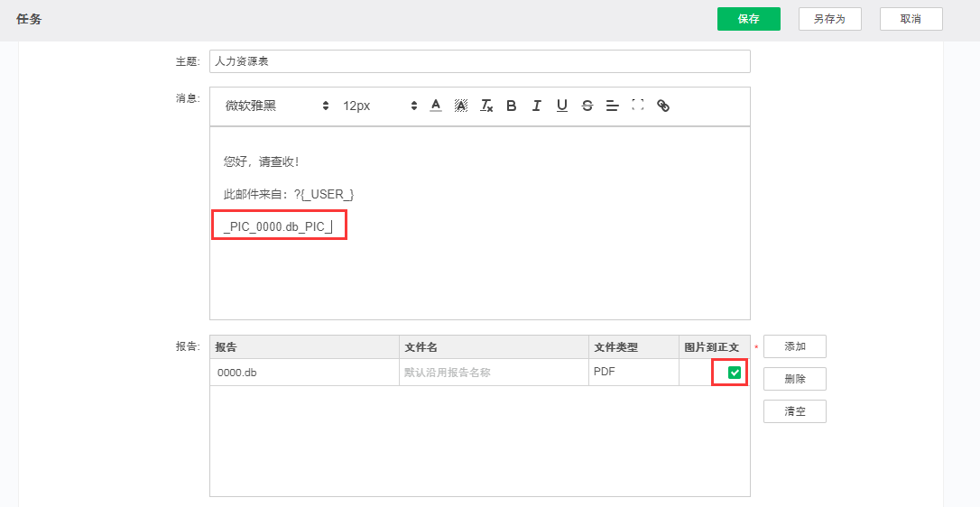Click the 文件名 column header
This screenshot has height=507, width=980.
click(494, 347)
